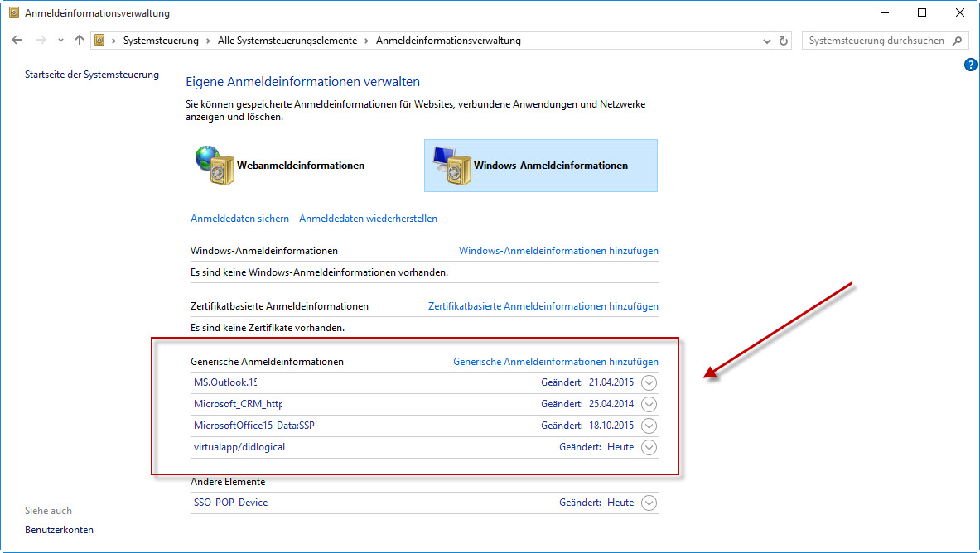
Task: Click the refresh button beside address bar
Action: click(784, 41)
